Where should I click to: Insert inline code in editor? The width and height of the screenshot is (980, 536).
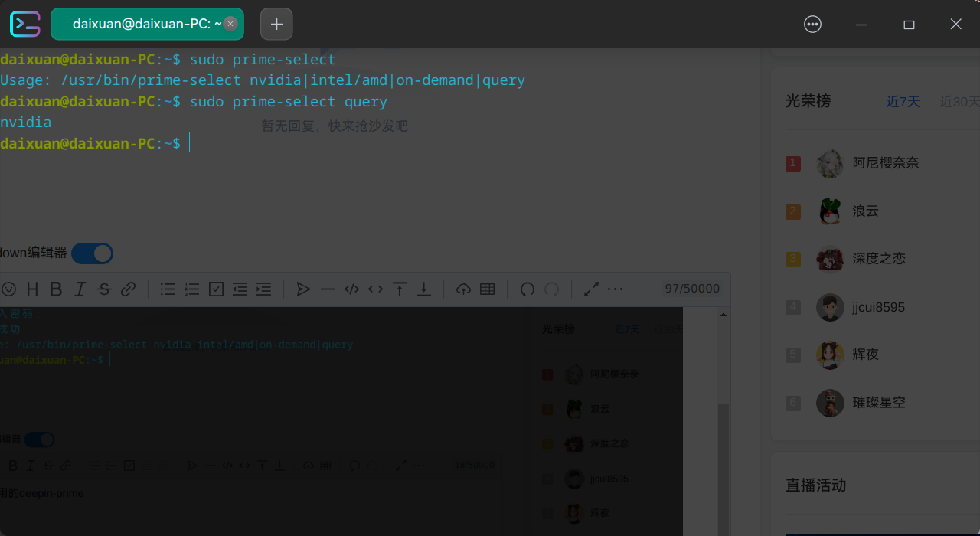pyautogui.click(x=375, y=289)
